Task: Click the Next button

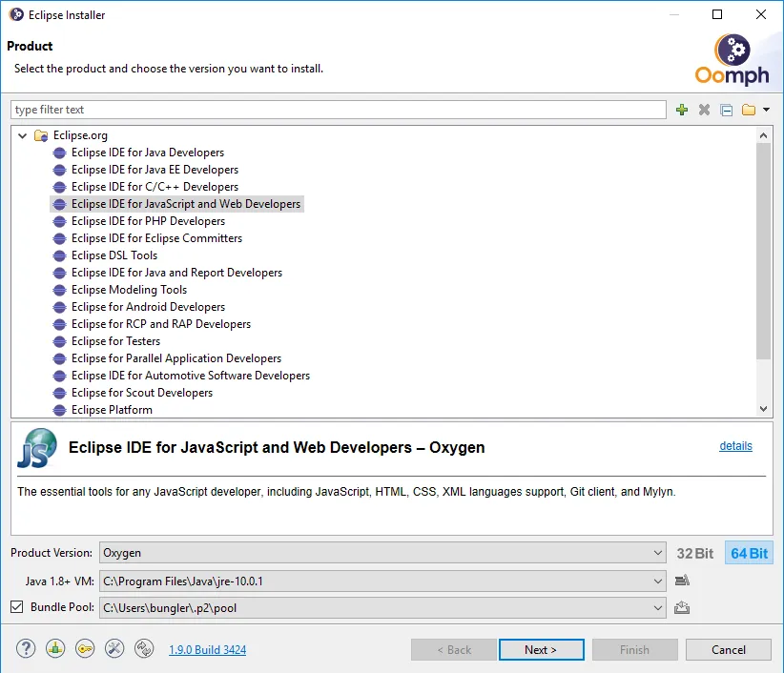Action: pyautogui.click(x=541, y=649)
